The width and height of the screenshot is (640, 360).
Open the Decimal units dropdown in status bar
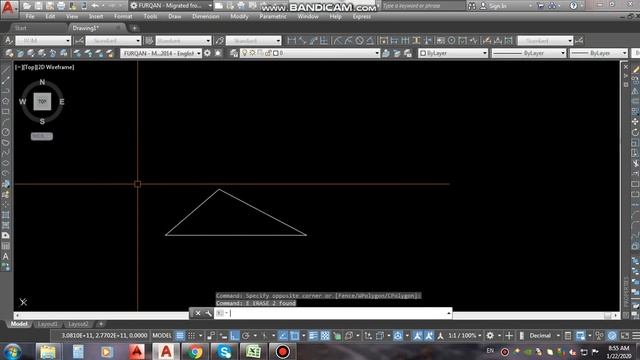543,336
